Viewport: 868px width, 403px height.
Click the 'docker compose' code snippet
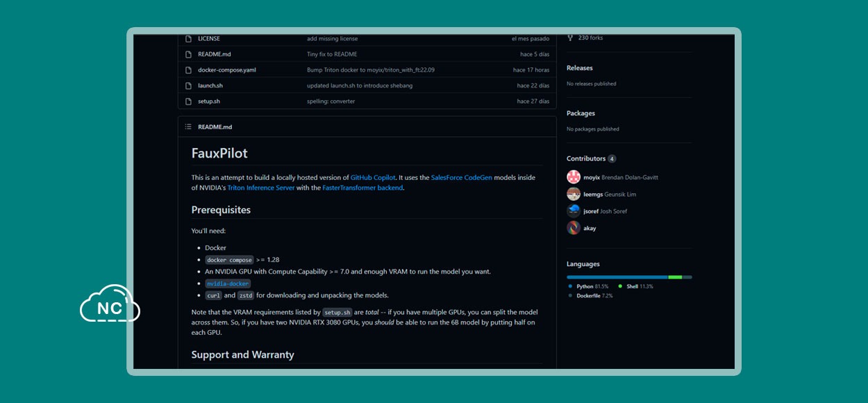click(229, 260)
